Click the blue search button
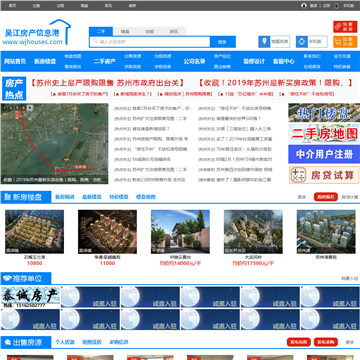 point(223,42)
